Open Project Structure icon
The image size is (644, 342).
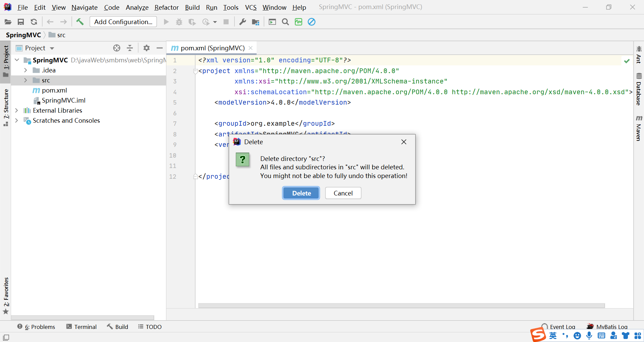256,22
